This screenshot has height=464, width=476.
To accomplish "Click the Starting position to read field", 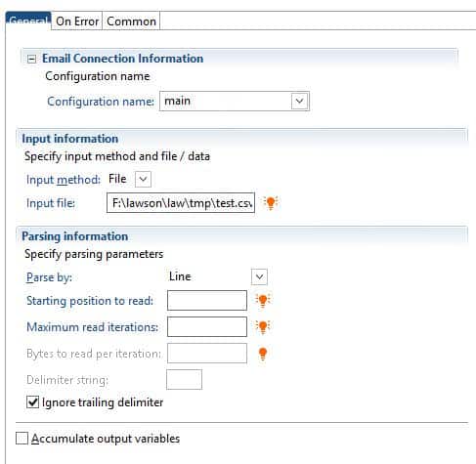I will click(207, 300).
